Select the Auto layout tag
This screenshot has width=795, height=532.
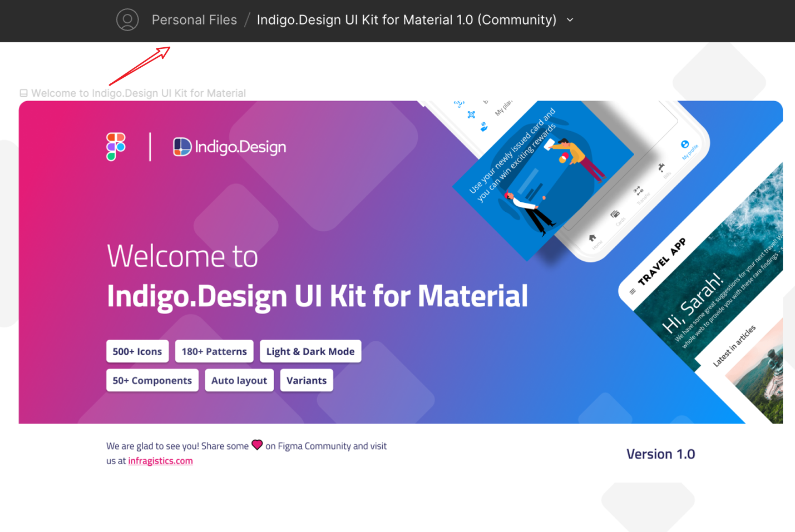pyautogui.click(x=239, y=381)
